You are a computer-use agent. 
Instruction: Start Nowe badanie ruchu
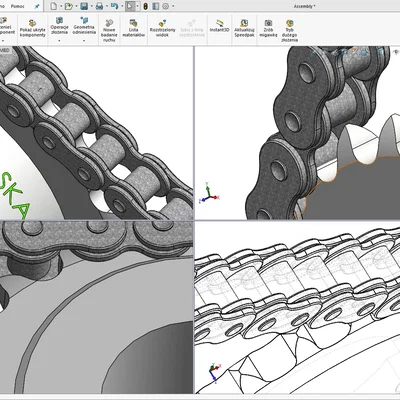tap(109, 31)
